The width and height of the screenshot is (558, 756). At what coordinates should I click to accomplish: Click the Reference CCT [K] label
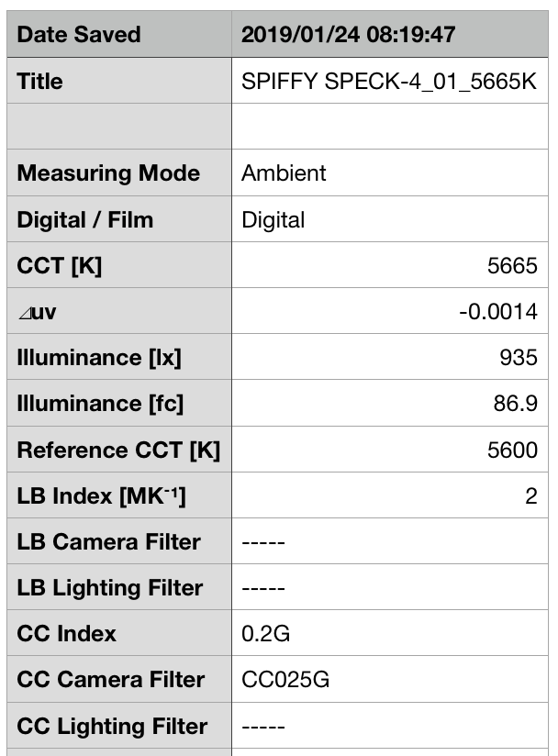[118, 450]
